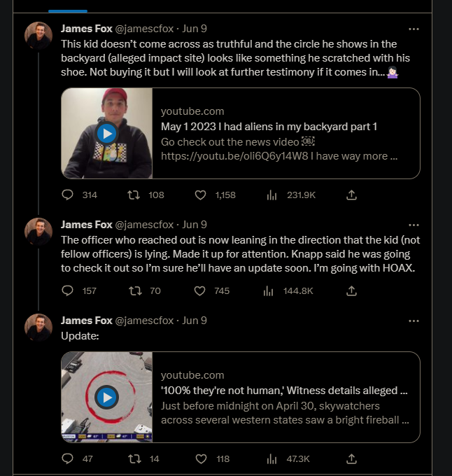Open '100% they're not human' YouTube link
Viewport: 452px width, 476px height.
(284, 390)
